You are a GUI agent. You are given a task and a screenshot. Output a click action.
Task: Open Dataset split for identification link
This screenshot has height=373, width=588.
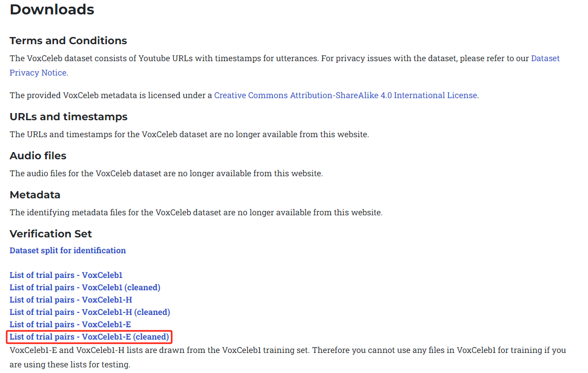point(67,250)
